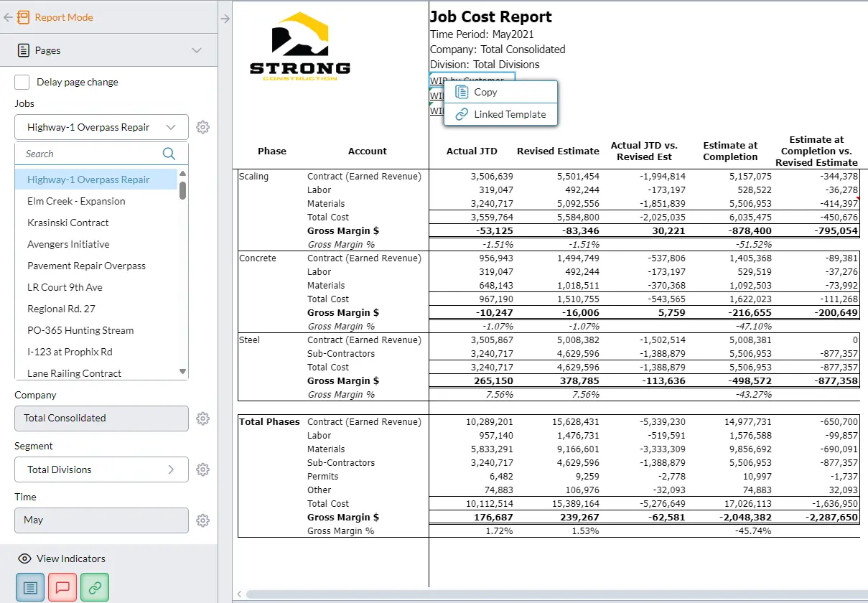Open settings gear for Company field
Screen dimensions: 868x603
tap(203, 418)
